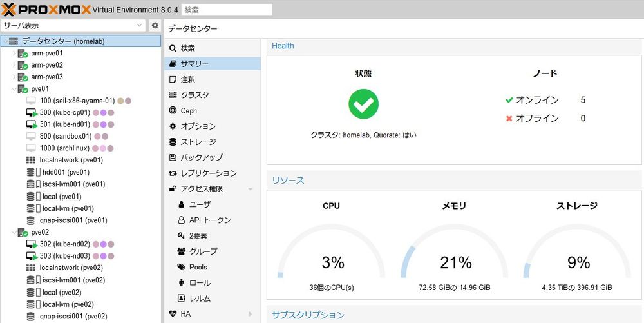The width and height of the screenshot is (644, 323).
Task: Select storage local-lvm (pve02)
Action: pos(68,304)
